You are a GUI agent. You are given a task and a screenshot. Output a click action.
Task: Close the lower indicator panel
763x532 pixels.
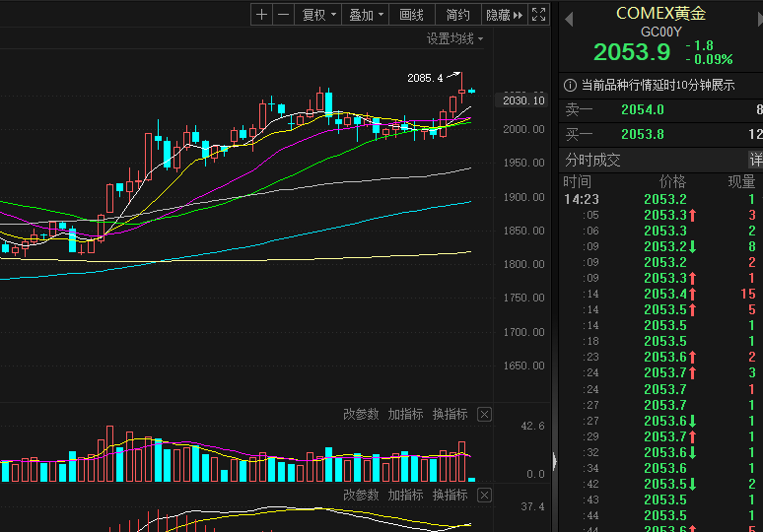[x=484, y=496]
